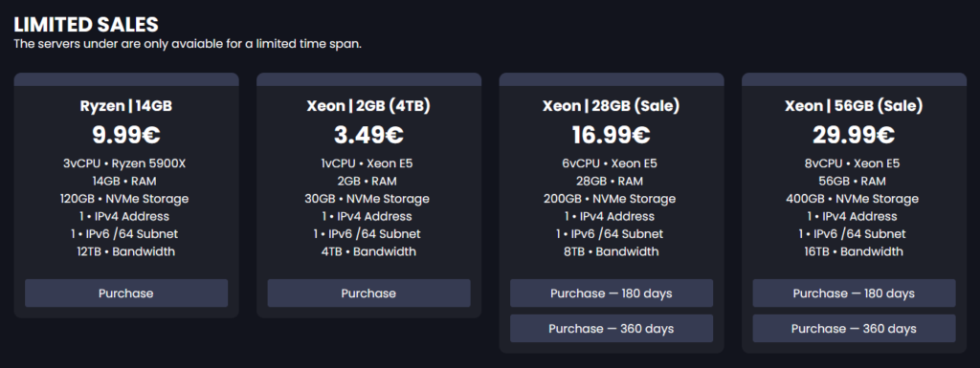
Task: Click the limited time span subtitle text
Action: [x=188, y=45]
